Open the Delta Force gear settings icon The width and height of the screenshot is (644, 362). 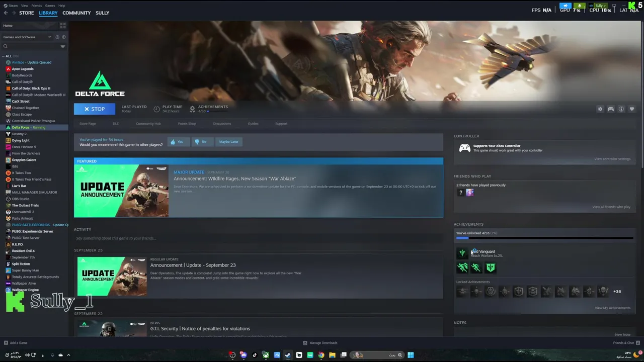600,109
